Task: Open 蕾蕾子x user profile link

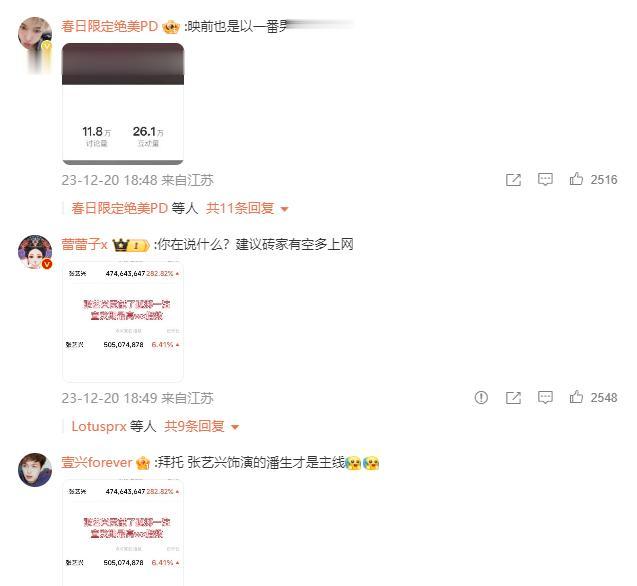Action: [84, 245]
